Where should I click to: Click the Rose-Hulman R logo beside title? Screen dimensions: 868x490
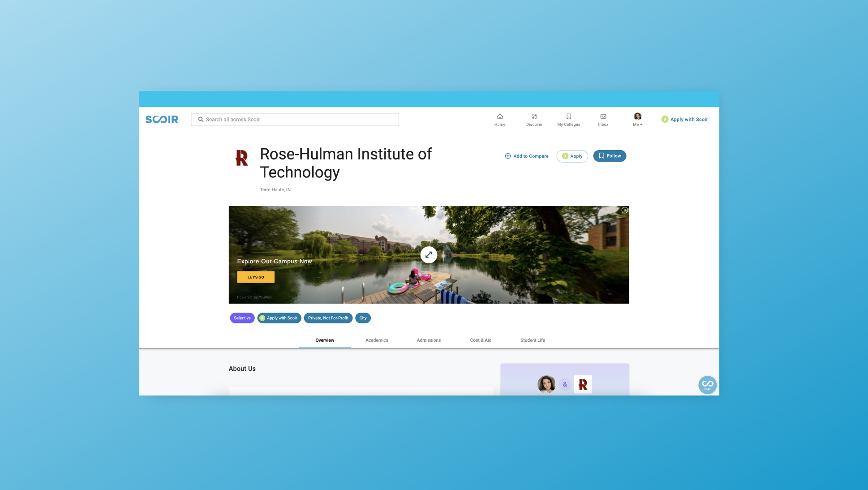[x=242, y=158]
